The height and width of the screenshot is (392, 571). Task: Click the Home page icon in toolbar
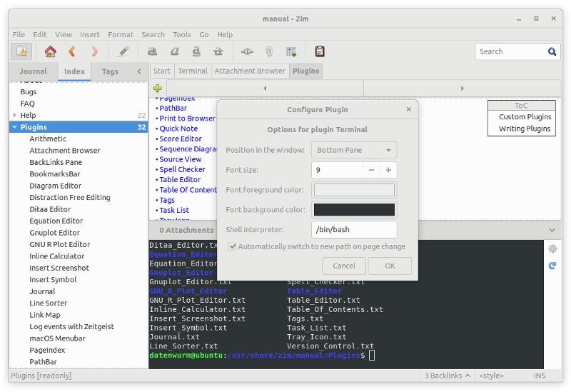pyautogui.click(x=50, y=51)
